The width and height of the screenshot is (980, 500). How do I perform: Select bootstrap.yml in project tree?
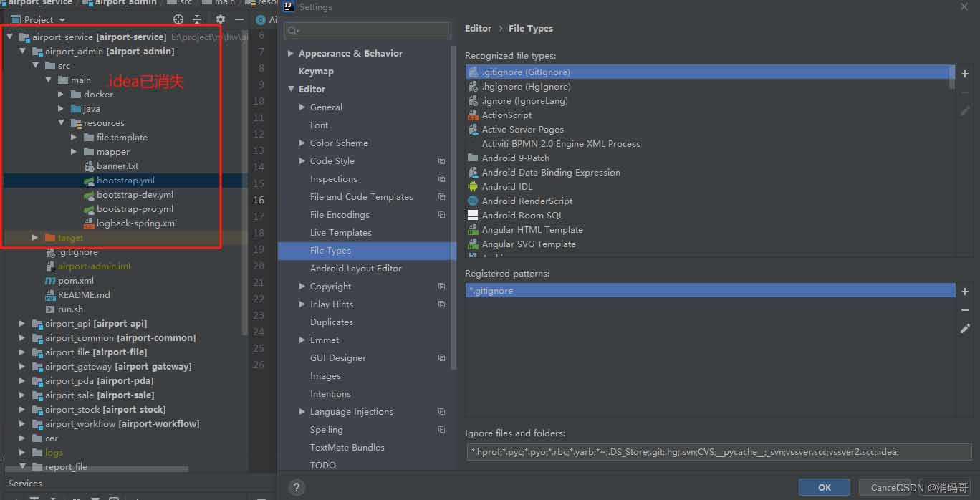(125, 181)
